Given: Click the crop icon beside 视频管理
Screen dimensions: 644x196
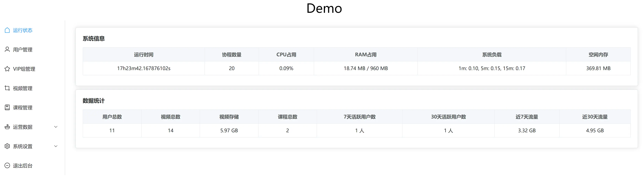Looking at the screenshot, I should pyautogui.click(x=7, y=88).
